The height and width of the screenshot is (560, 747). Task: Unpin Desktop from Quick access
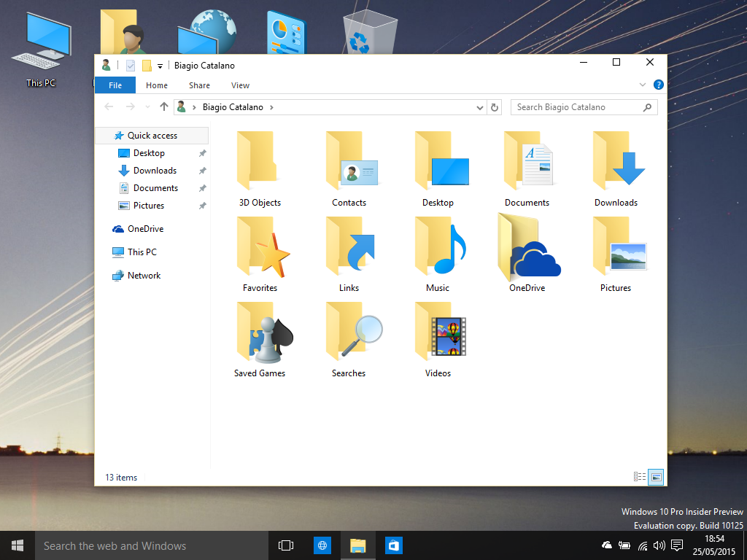203,153
